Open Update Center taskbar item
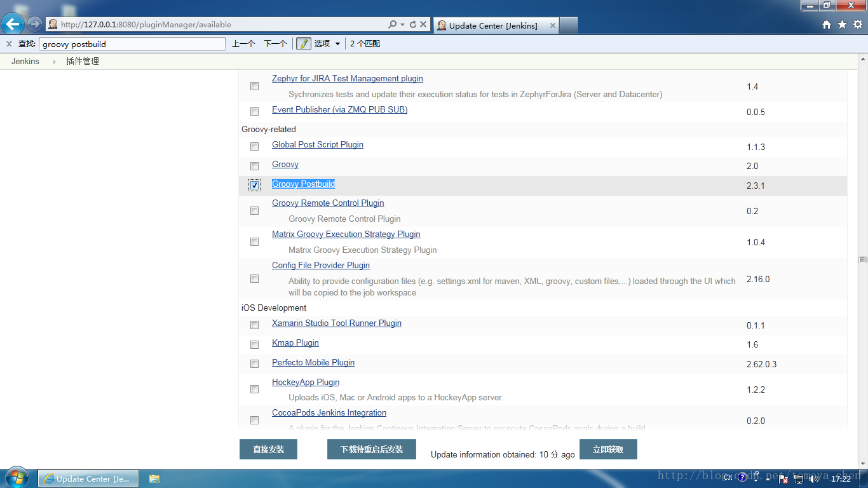Screen dimensions: 868x488 [88, 478]
